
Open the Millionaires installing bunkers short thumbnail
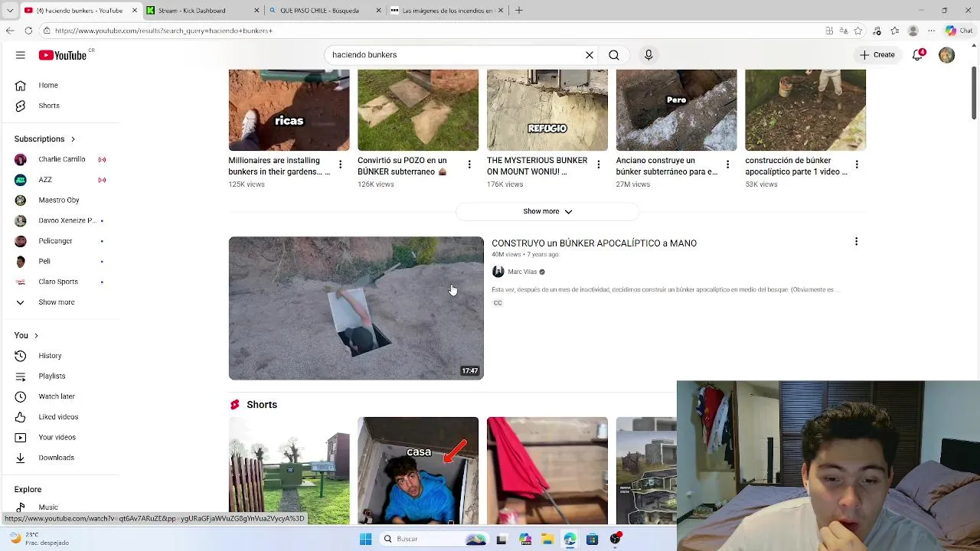(289, 109)
